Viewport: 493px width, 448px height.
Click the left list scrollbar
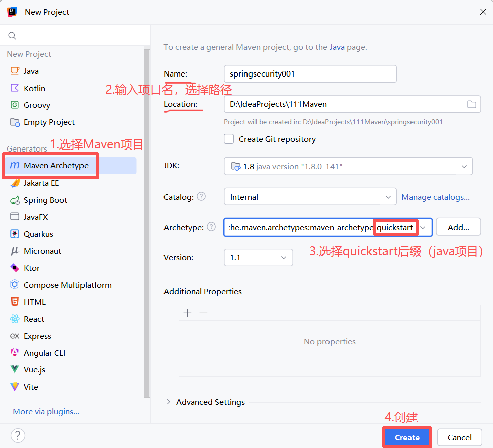pos(147,223)
